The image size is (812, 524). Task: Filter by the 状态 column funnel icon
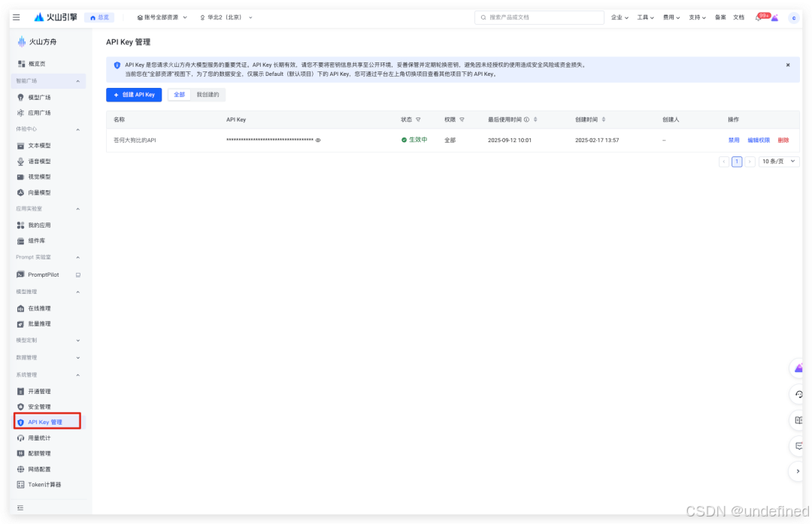pyautogui.click(x=418, y=120)
